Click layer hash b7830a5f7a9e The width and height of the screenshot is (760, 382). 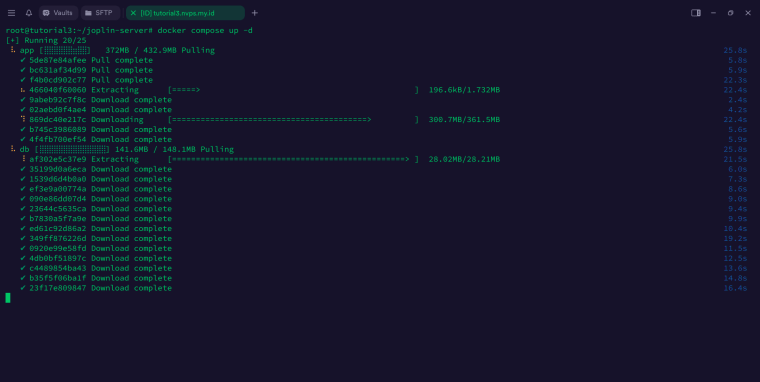click(58, 219)
